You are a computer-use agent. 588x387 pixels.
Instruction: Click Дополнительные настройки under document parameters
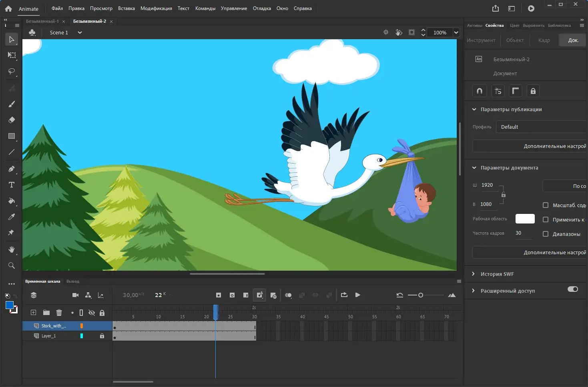click(x=554, y=252)
